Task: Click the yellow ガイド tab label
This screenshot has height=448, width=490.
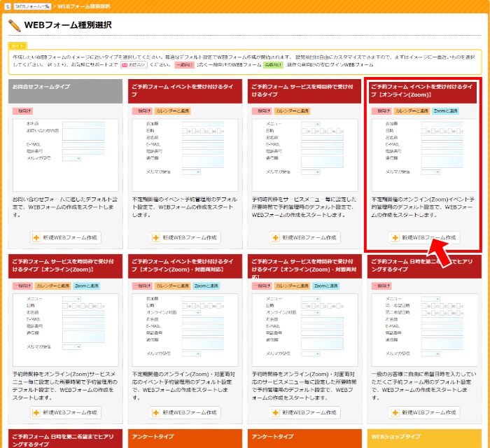Action: [17, 46]
